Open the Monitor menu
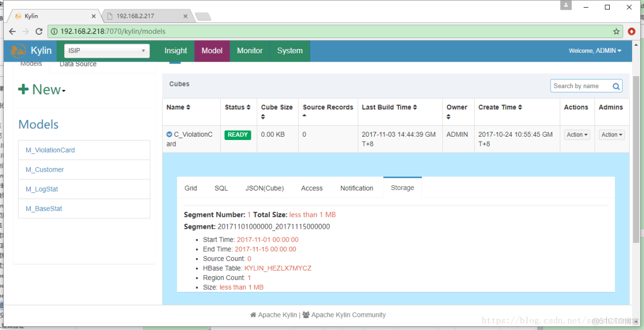The width and height of the screenshot is (644, 330). [x=250, y=51]
